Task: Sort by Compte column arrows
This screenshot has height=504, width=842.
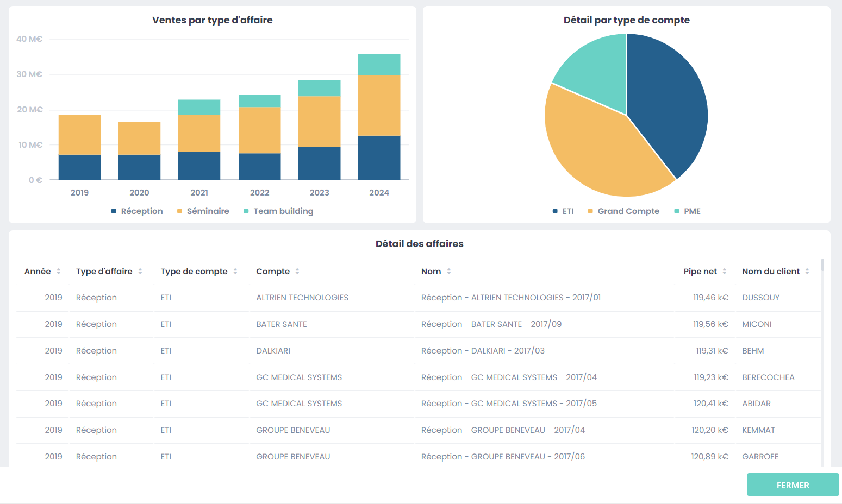Action: [x=297, y=272]
